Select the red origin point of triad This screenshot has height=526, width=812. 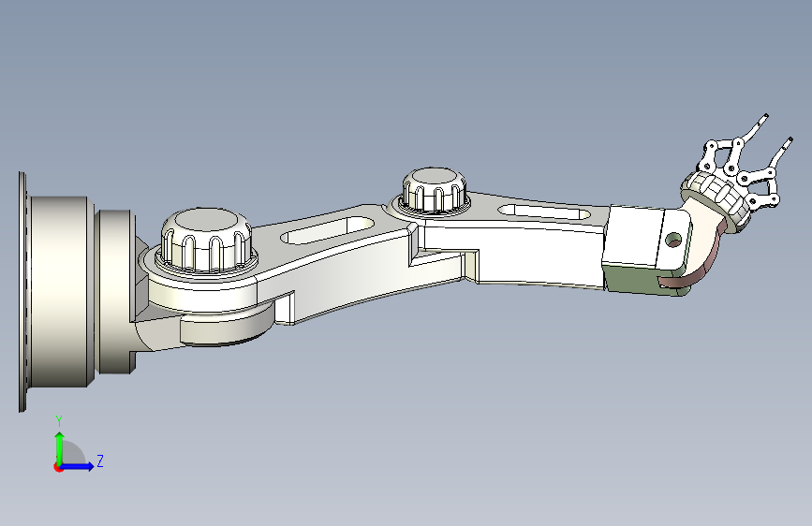58,467
